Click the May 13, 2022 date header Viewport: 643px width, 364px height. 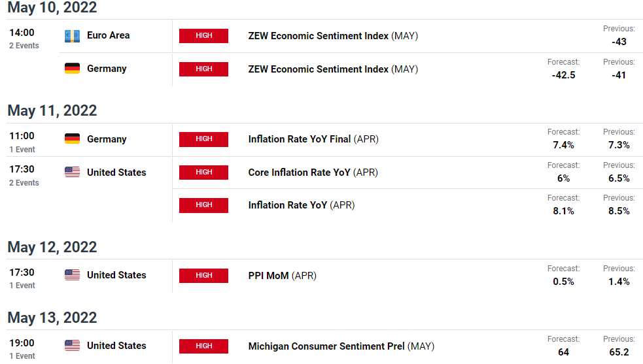pos(52,318)
